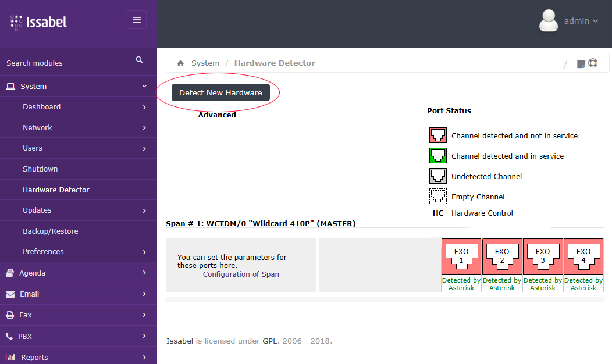Click the sticky note icon
Screen dimensions: 612x364
[x=581, y=63]
